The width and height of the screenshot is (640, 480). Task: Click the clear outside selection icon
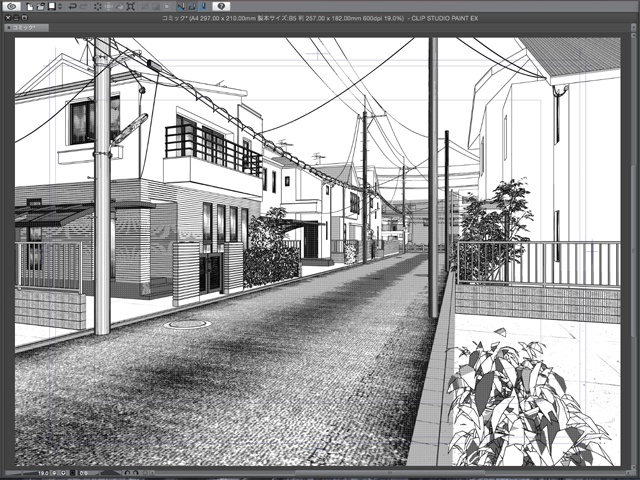109,6
